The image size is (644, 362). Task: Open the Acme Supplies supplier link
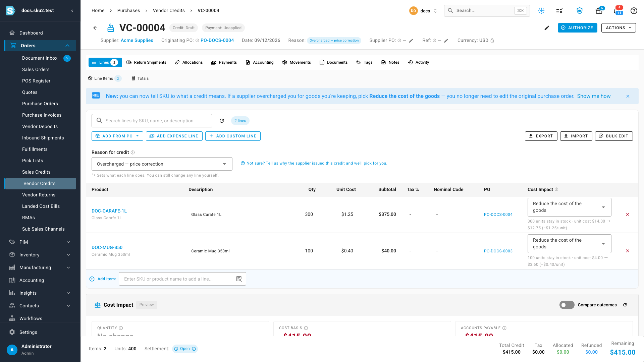point(137,41)
